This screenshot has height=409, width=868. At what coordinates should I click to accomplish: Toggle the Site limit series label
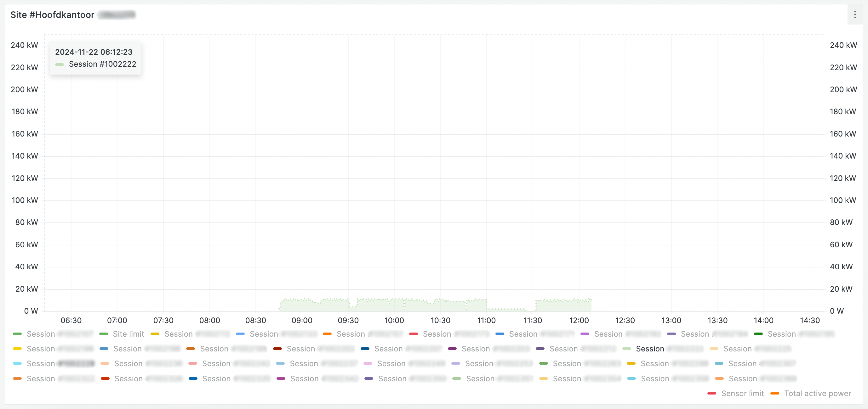pos(128,334)
